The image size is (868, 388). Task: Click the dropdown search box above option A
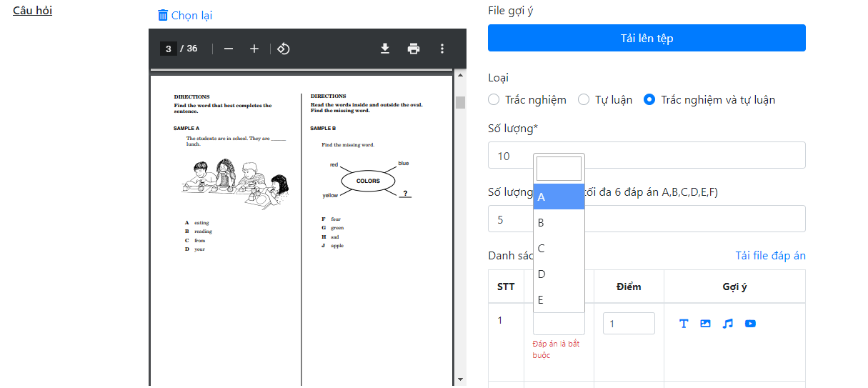tap(559, 169)
